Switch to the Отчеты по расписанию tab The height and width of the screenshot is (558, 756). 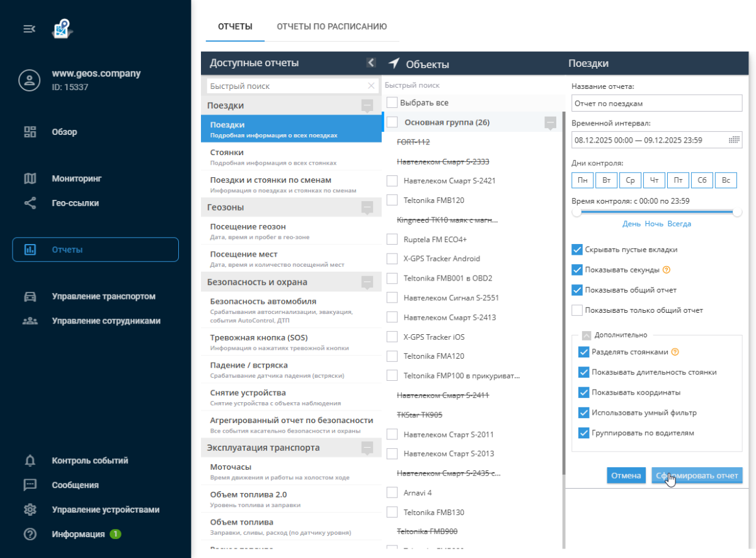point(331,26)
